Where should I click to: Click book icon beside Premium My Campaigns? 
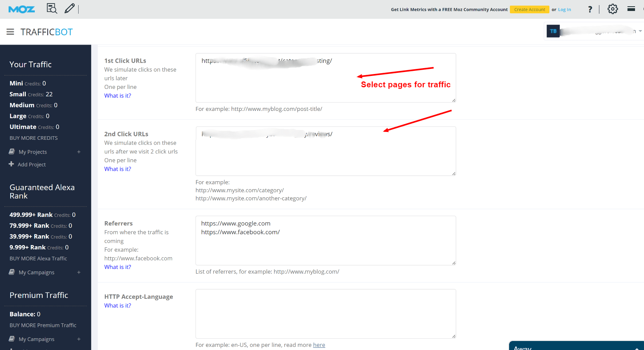12,339
